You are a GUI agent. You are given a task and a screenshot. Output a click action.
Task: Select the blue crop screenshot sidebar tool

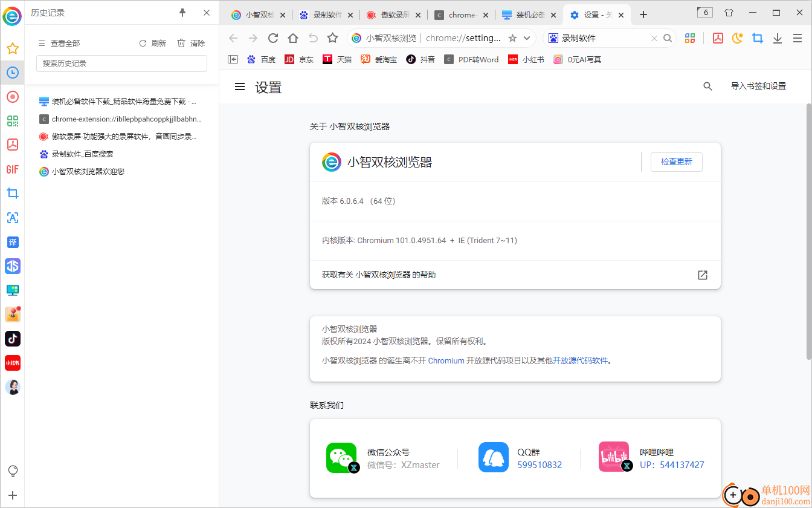[x=12, y=194]
